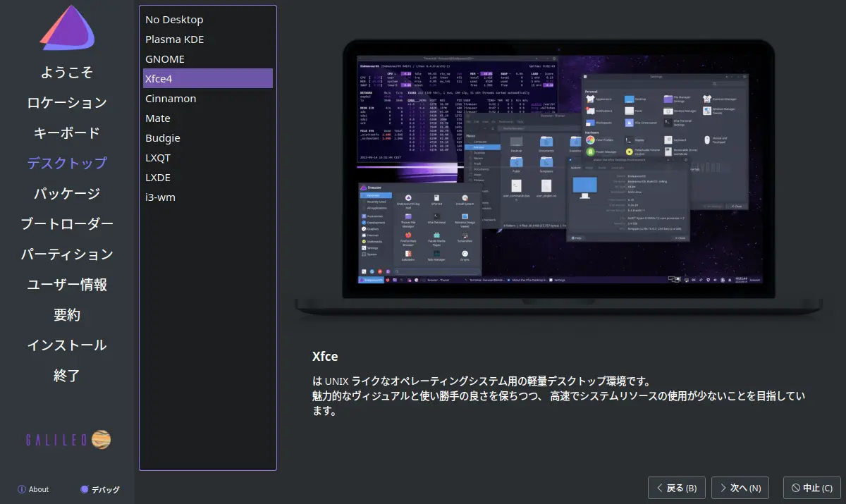Screen dimensions: 846x504
Task: Click the 中止(C) cancel button
Action: pyautogui.click(x=811, y=488)
